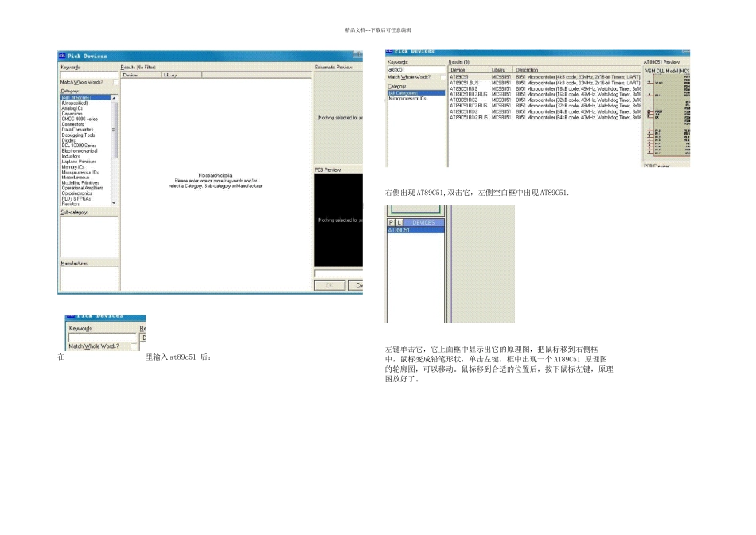Click the DEVICES header bar

click(424, 222)
